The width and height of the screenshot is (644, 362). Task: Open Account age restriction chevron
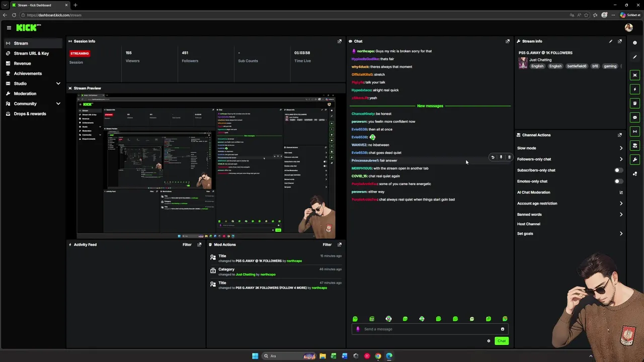coord(621,204)
